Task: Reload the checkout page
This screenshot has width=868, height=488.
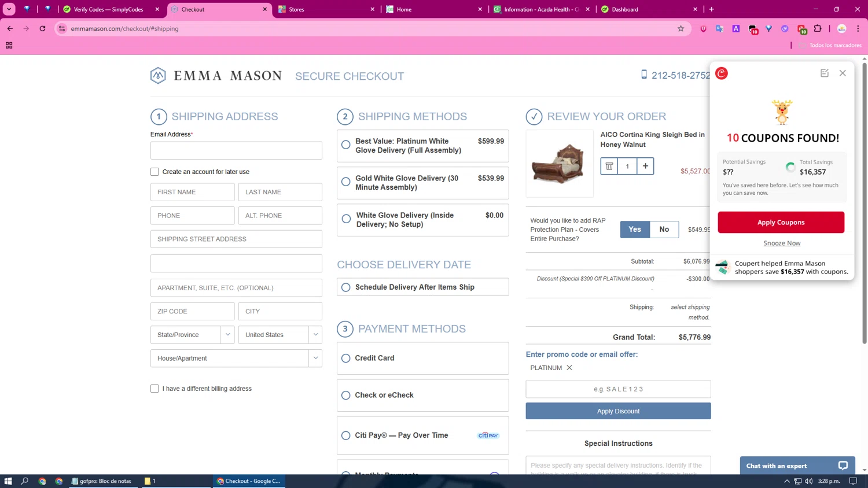Action: (x=42, y=28)
